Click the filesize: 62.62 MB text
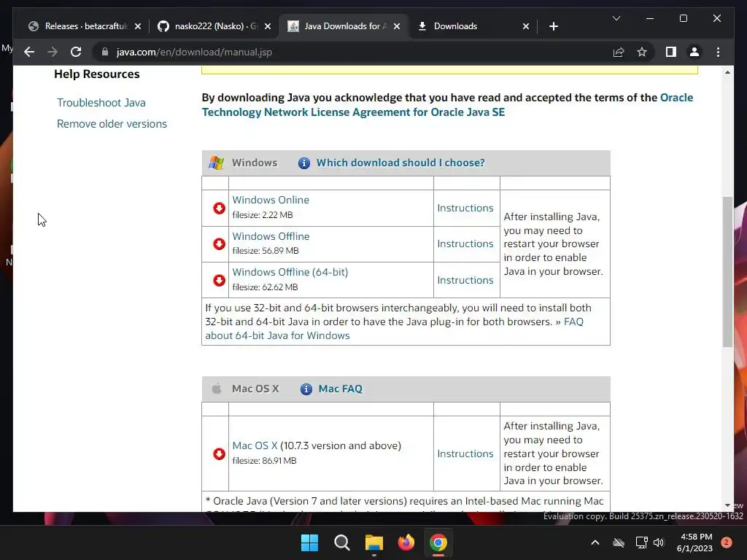The height and width of the screenshot is (560, 747). click(x=265, y=287)
